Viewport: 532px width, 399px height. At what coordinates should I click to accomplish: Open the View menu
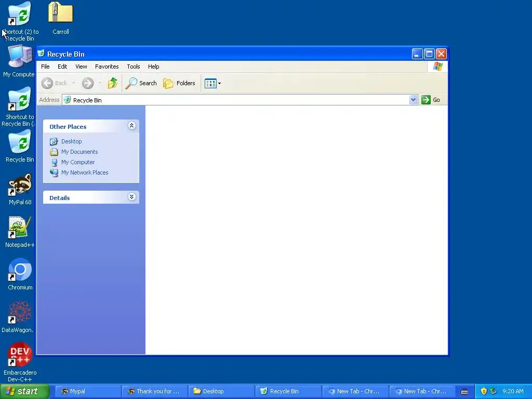[x=81, y=66]
